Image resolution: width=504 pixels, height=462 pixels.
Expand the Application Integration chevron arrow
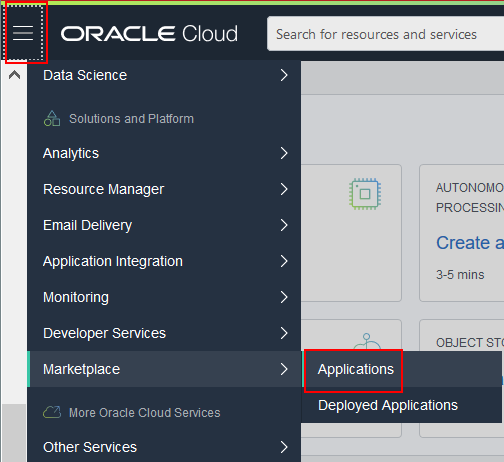[x=284, y=261]
